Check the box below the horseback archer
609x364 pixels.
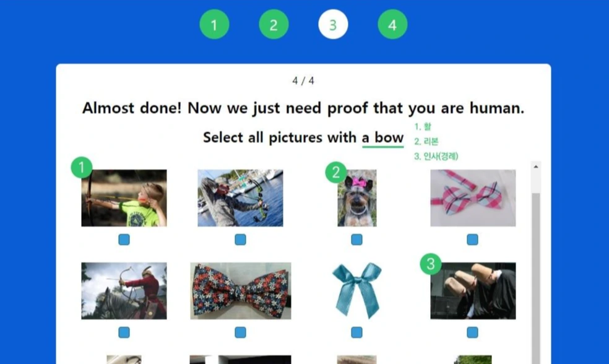pos(124,332)
